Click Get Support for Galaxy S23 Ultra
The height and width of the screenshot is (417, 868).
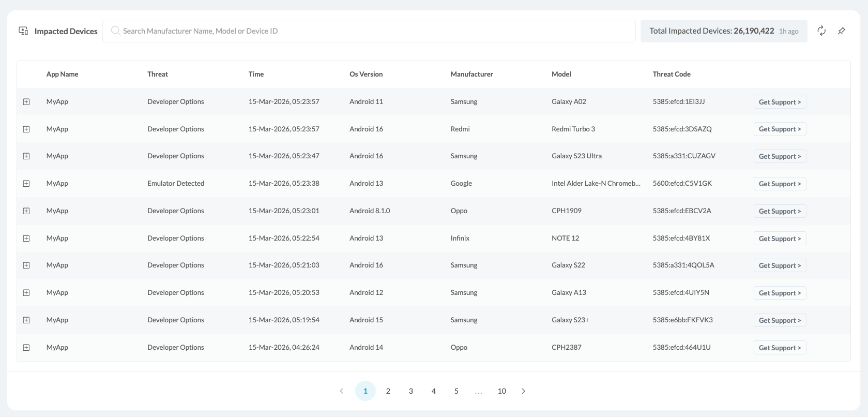coord(780,156)
